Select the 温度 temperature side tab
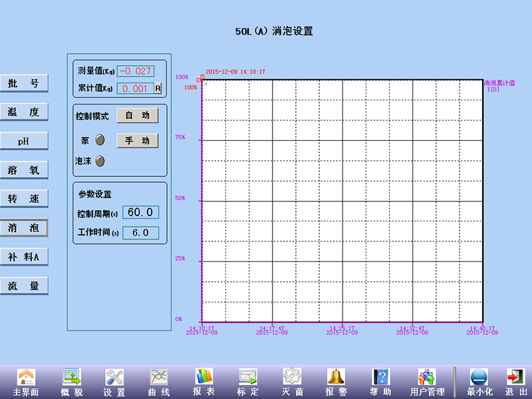Viewport: 532px width, 399px height. (24, 112)
